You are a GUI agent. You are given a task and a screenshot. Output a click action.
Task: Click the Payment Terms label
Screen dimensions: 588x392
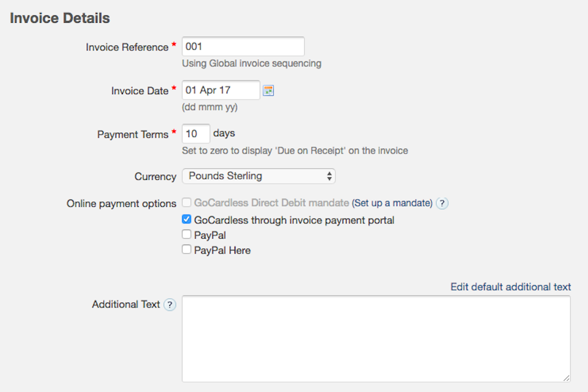pos(133,134)
